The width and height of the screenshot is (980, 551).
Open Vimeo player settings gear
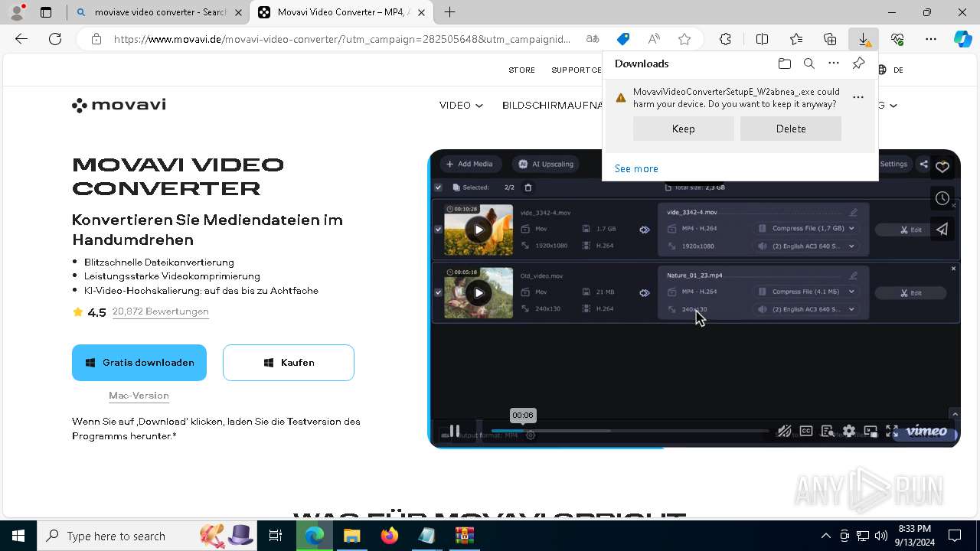(849, 431)
